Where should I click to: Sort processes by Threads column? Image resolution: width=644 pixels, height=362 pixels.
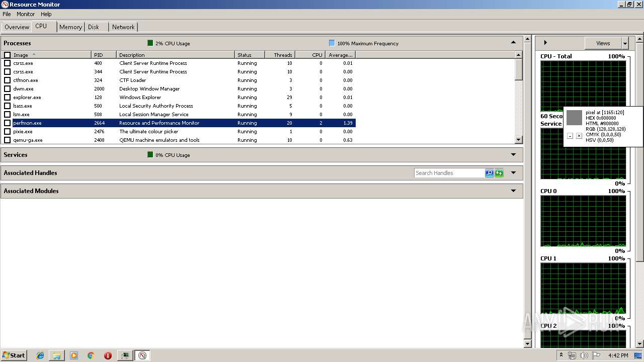pos(280,55)
